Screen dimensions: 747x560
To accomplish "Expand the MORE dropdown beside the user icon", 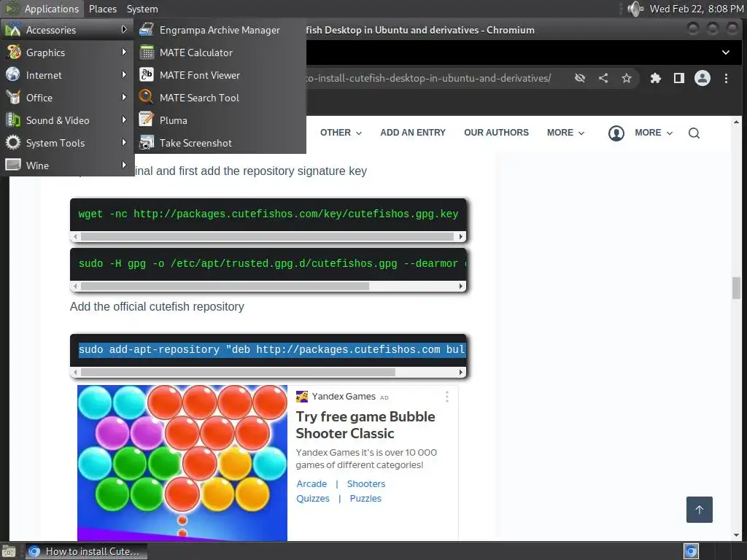I will (x=654, y=133).
